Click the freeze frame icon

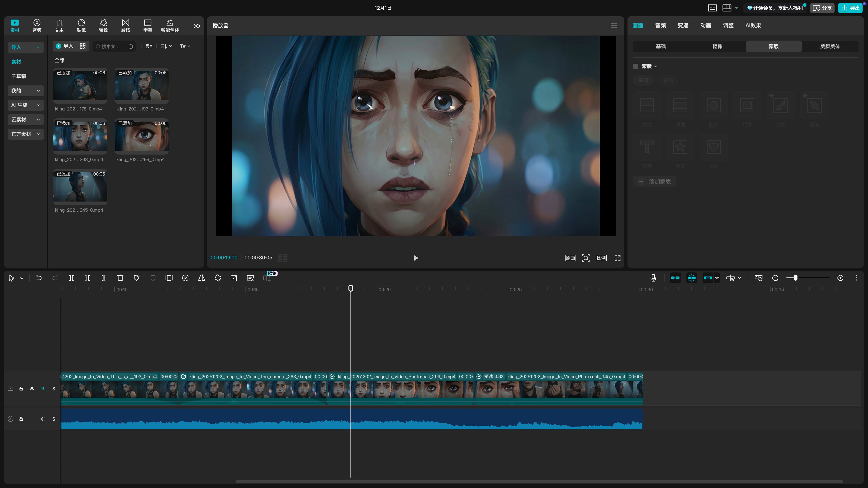pyautogui.click(x=169, y=278)
